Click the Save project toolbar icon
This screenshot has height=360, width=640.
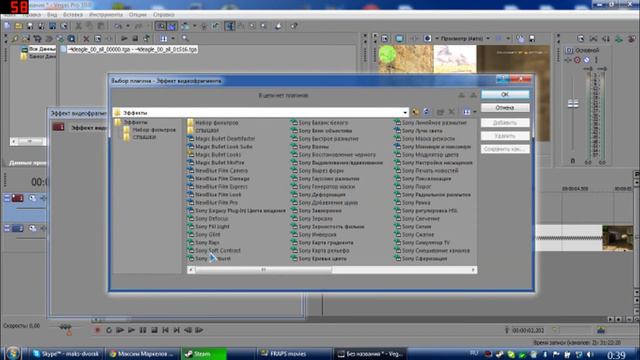(30, 26)
